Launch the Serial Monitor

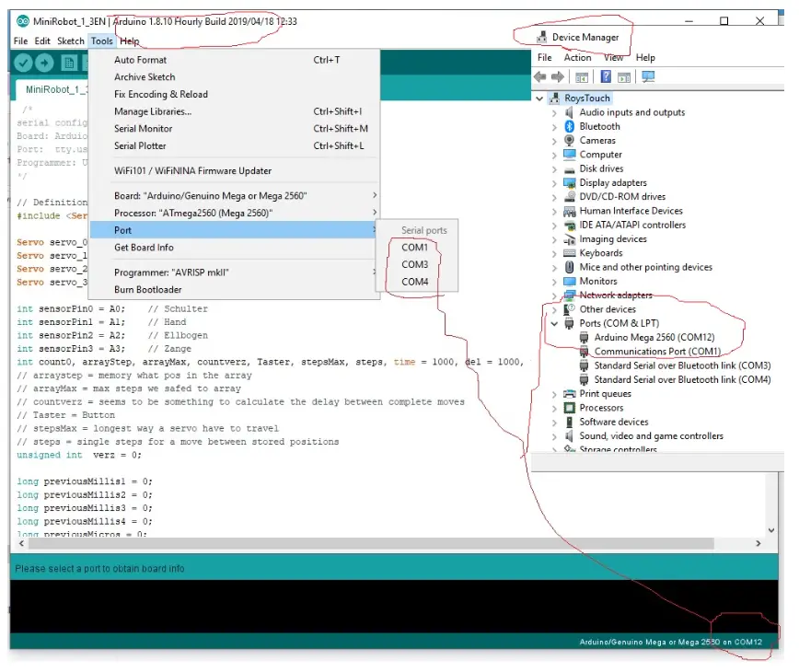pos(235,129)
